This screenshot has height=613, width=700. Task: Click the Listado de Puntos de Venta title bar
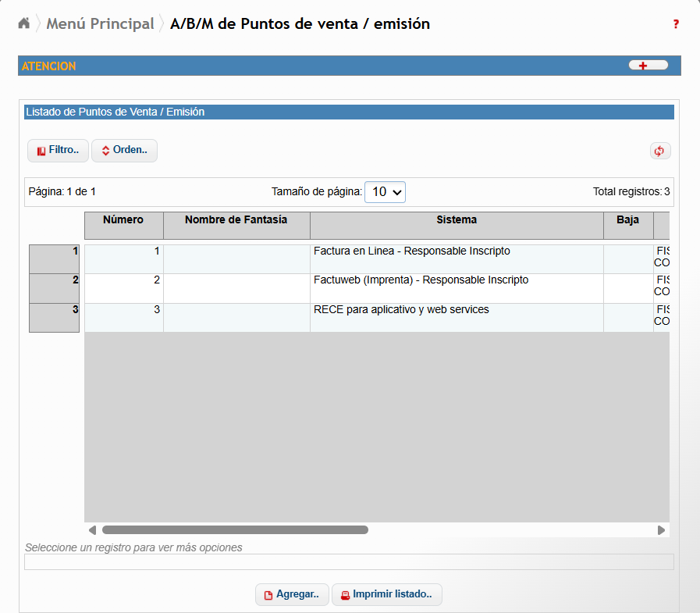click(349, 112)
